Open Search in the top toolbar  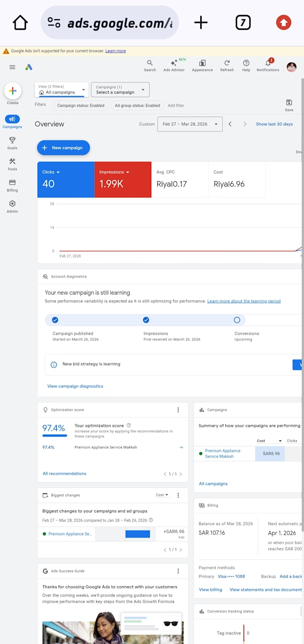150,66
